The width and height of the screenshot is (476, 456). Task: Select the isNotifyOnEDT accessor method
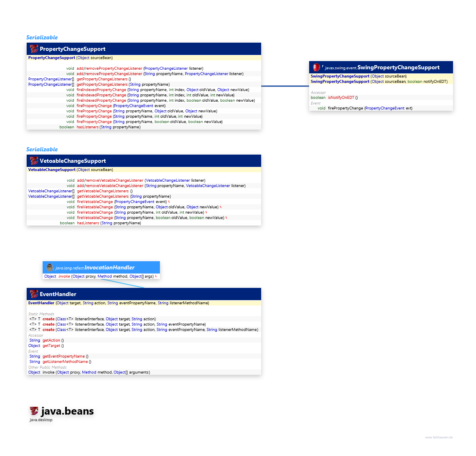(341, 98)
